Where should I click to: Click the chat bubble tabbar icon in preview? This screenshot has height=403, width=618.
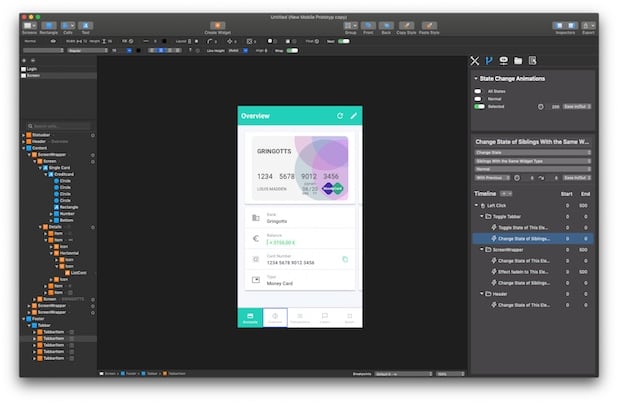click(x=325, y=318)
